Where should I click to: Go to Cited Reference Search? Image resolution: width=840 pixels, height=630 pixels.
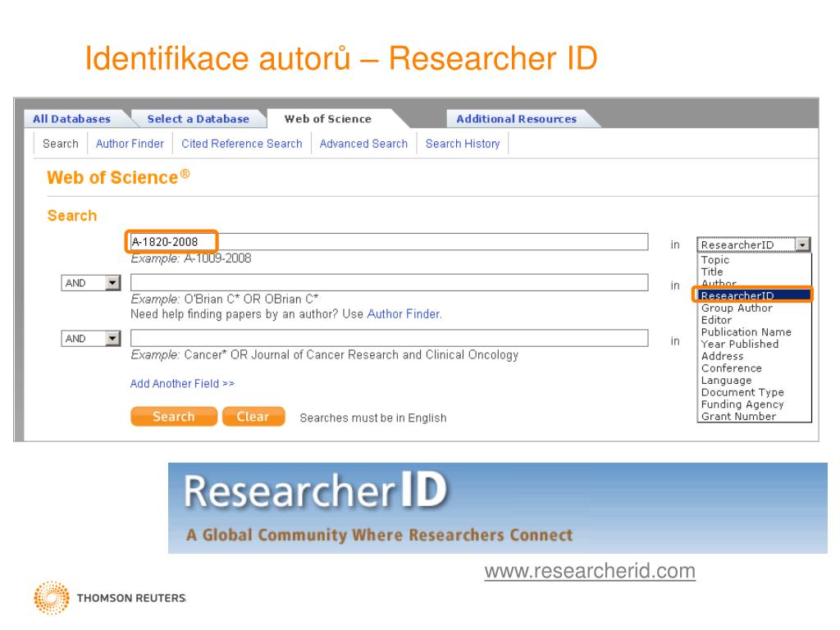click(x=242, y=144)
